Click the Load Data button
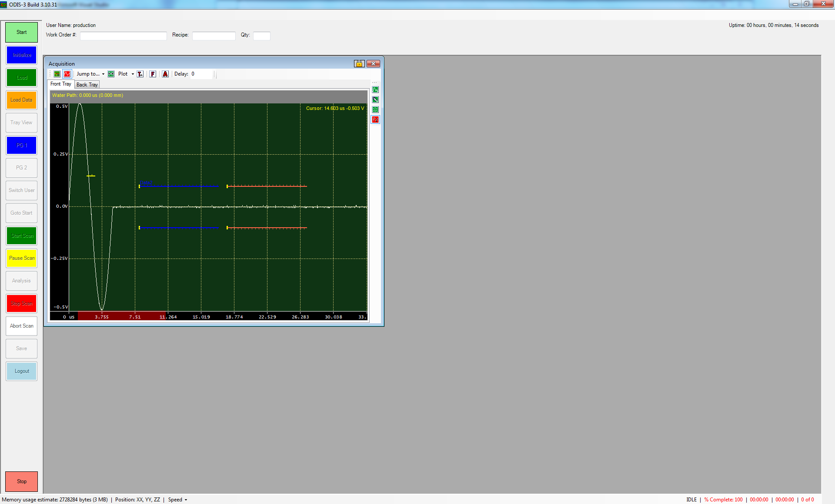 21,100
